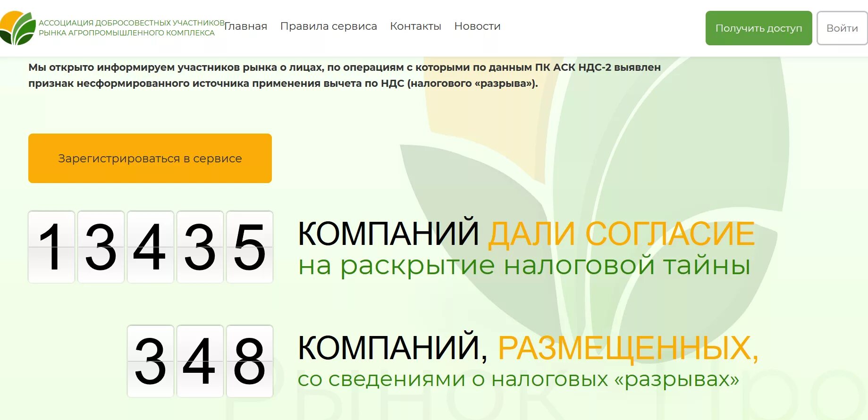Click the first digit 1 of the 13435 counter
Image resolution: width=868 pixels, height=420 pixels.
[x=51, y=247]
